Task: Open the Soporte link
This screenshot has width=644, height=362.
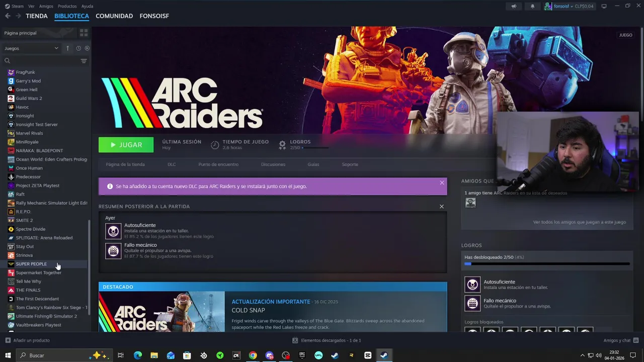Action: [x=350, y=164]
